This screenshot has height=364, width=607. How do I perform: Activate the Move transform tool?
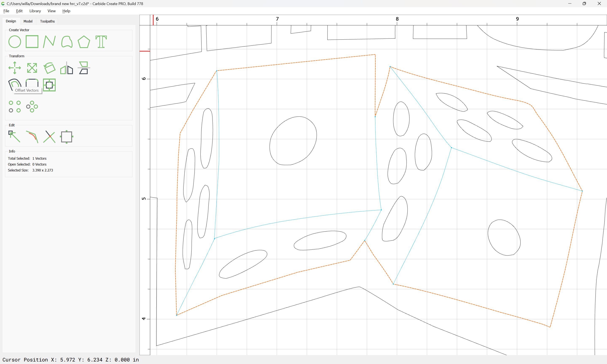[15, 68]
